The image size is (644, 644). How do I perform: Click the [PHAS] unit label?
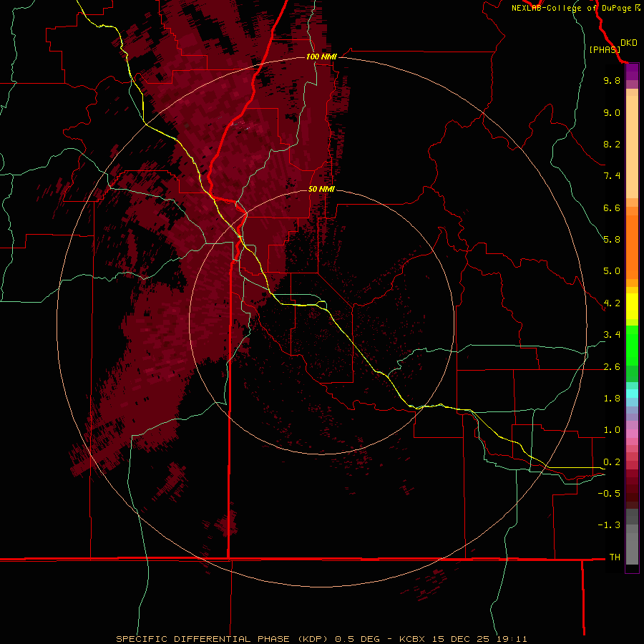tap(605, 50)
